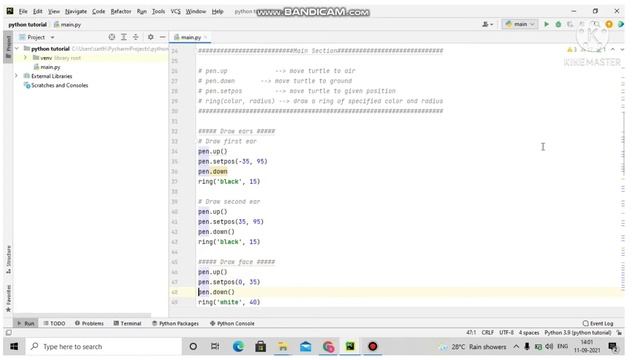Open the Run menu

[142, 11]
